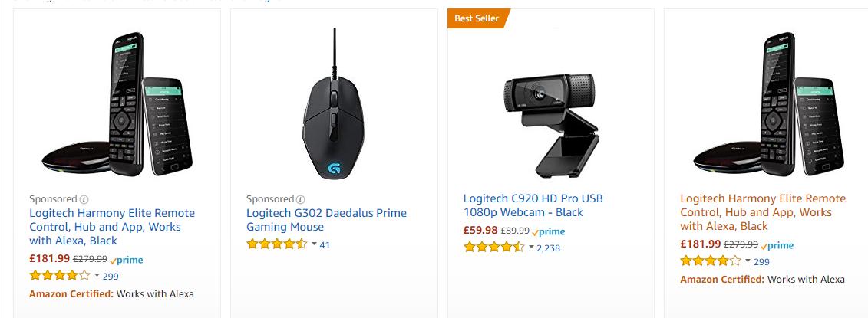The width and height of the screenshot is (868, 318).
Task: Open the Logitech G302 Daedalus Prime Gaming Mouse link
Action: [326, 220]
